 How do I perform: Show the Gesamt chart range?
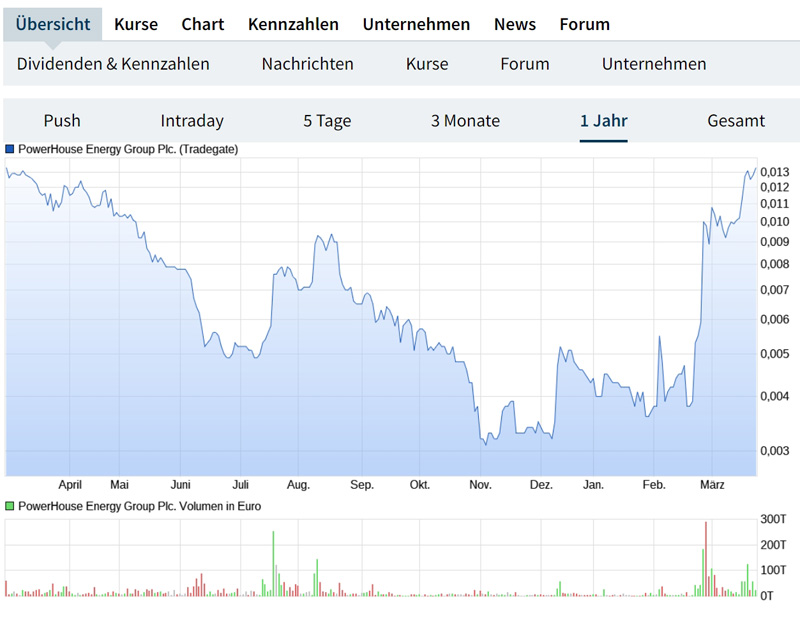pos(736,121)
